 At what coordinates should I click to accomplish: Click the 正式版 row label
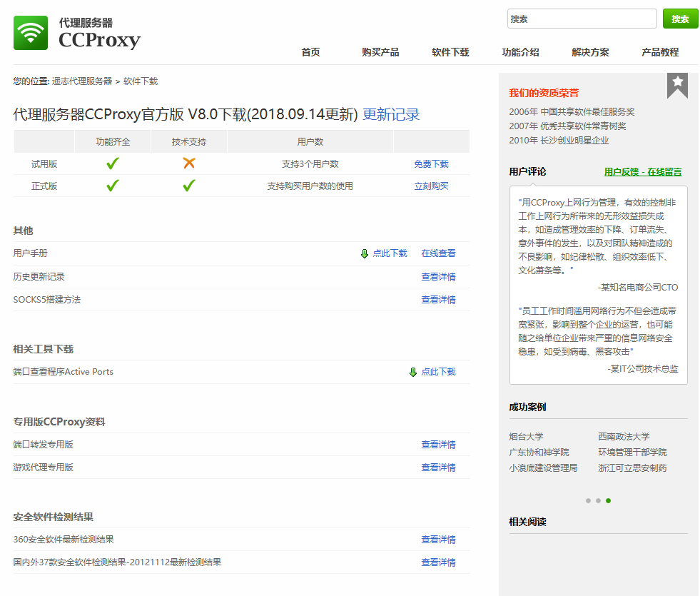click(44, 186)
